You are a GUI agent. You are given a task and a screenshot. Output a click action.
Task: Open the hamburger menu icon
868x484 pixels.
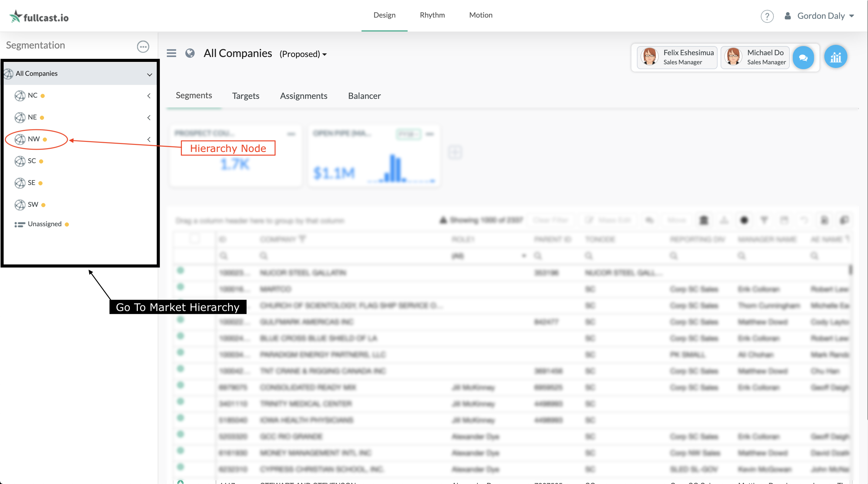[x=171, y=53]
